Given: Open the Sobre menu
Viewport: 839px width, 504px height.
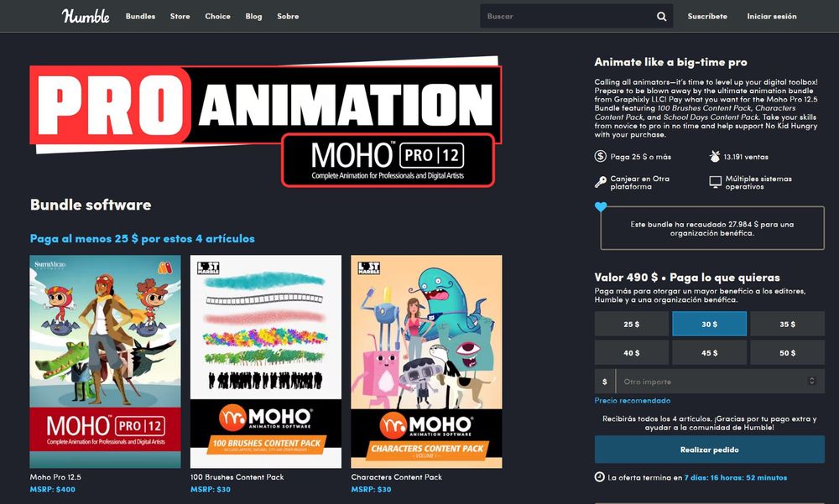Looking at the screenshot, I should point(288,16).
